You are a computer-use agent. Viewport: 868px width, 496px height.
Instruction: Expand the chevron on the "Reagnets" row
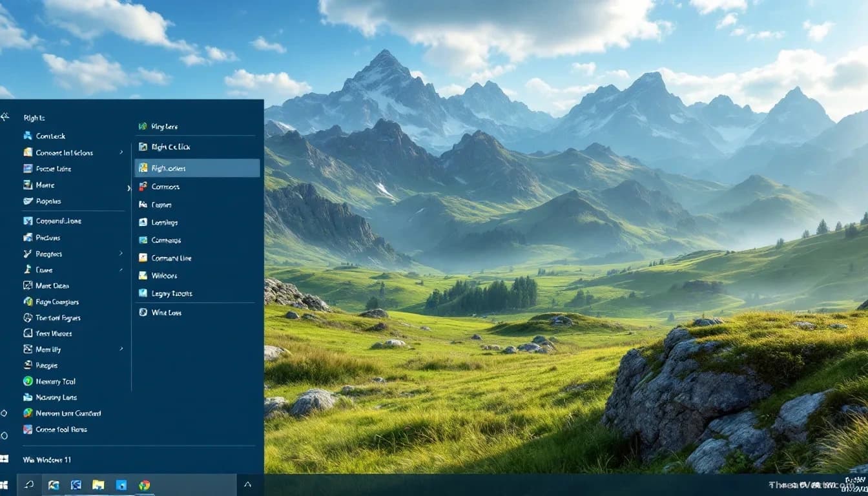[121, 254]
